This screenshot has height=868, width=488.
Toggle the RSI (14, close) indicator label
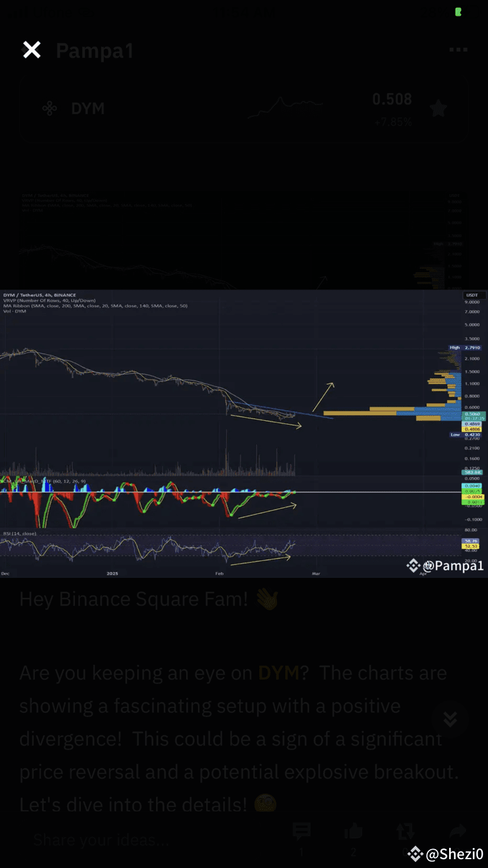click(x=18, y=534)
